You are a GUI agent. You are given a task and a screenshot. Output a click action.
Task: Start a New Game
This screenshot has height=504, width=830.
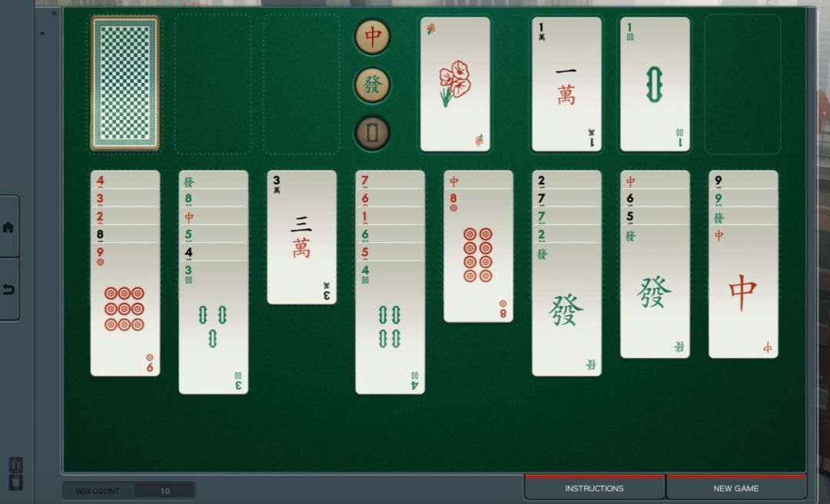point(735,488)
